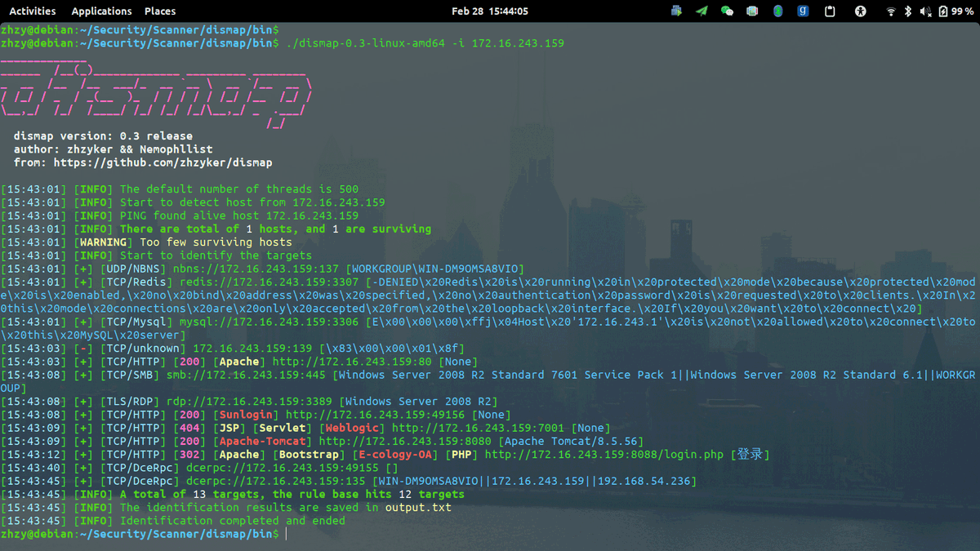Open the Applications menu
This screenshot has height=551, width=980.
point(101,11)
